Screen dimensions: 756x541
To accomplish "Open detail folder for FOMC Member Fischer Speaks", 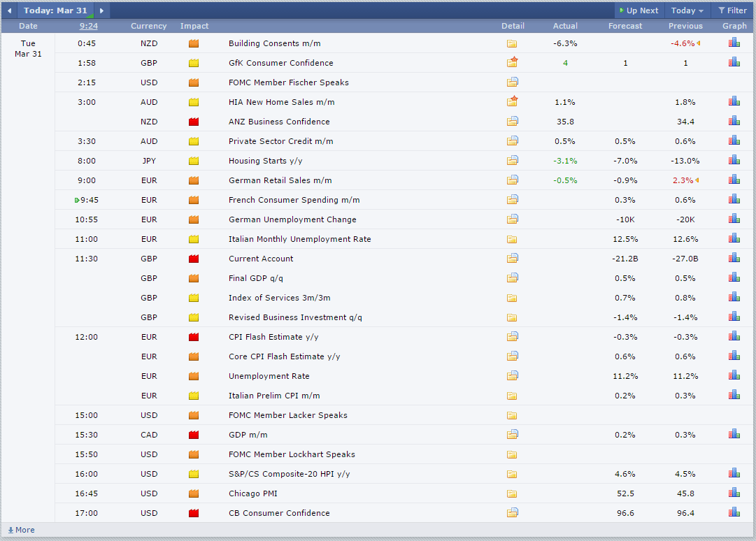I will (512, 82).
